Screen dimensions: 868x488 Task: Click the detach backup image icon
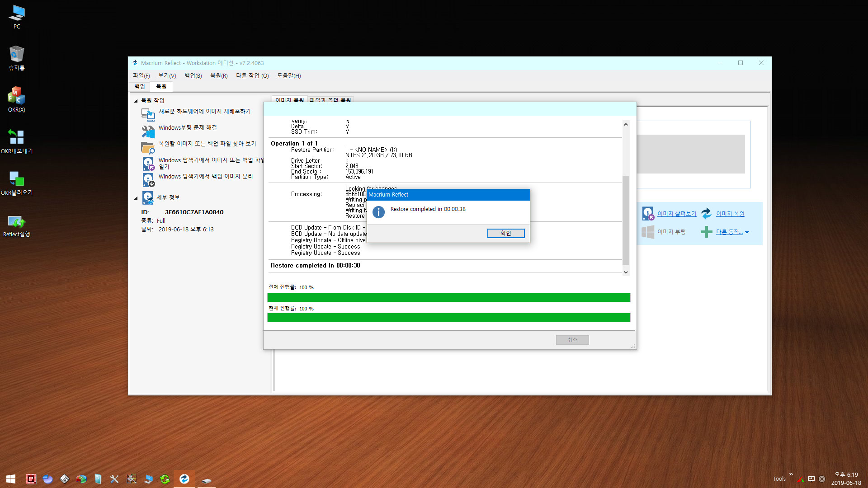pyautogui.click(x=148, y=180)
